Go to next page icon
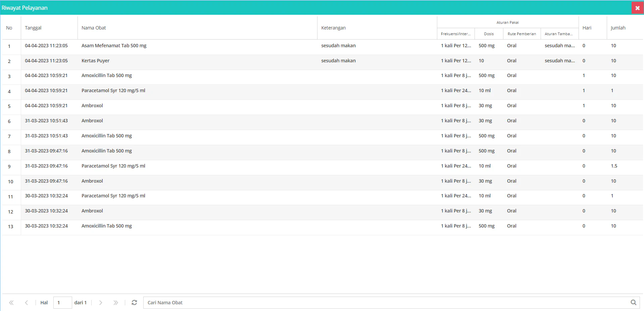644x311 pixels. click(x=101, y=303)
